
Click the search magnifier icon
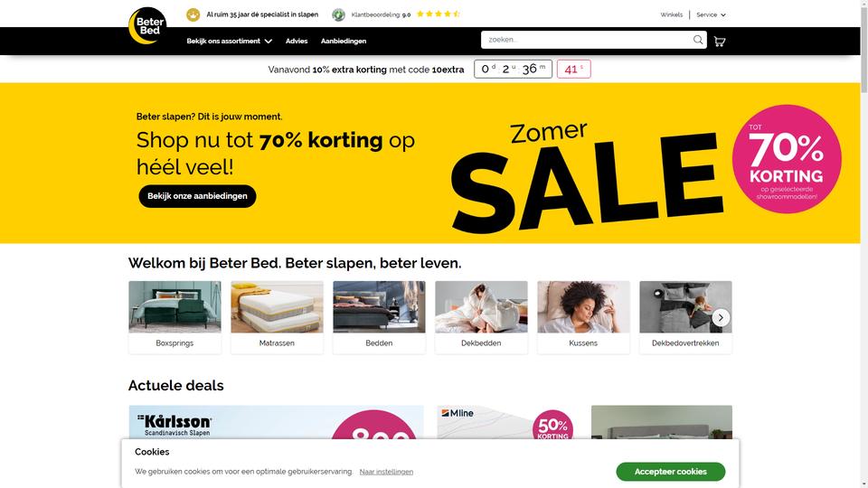[697, 40]
